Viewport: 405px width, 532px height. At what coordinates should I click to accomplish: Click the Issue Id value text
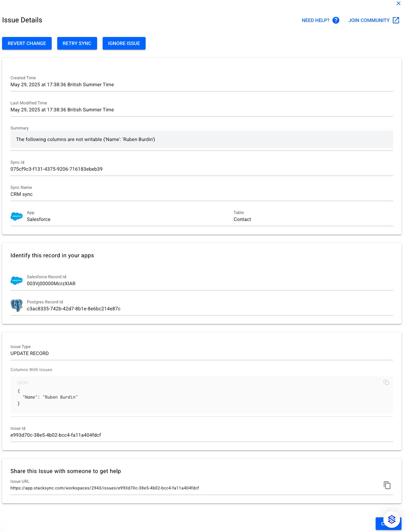56,435
